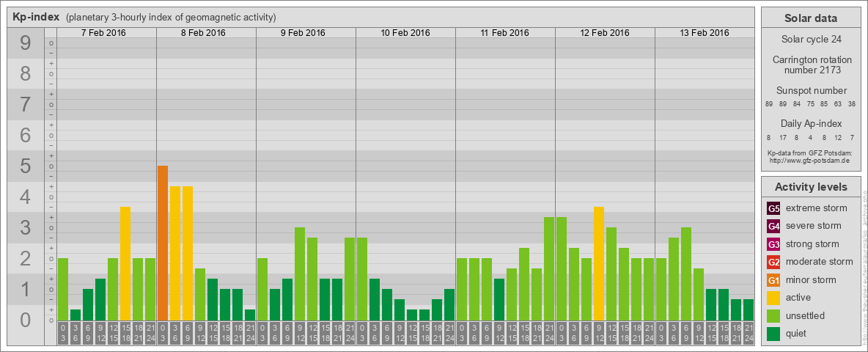Click the '10 Feb 2016' date header
The height and width of the screenshot is (352, 868).
point(405,33)
